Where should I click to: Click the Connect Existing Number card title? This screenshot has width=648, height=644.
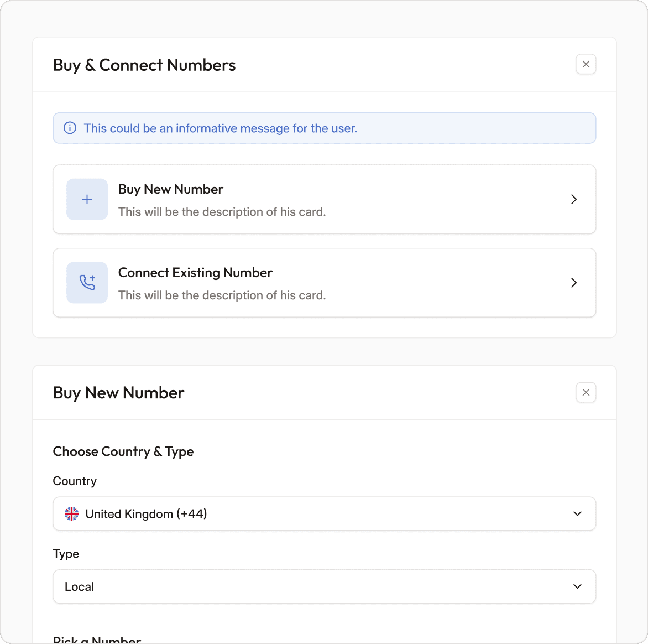click(x=195, y=273)
